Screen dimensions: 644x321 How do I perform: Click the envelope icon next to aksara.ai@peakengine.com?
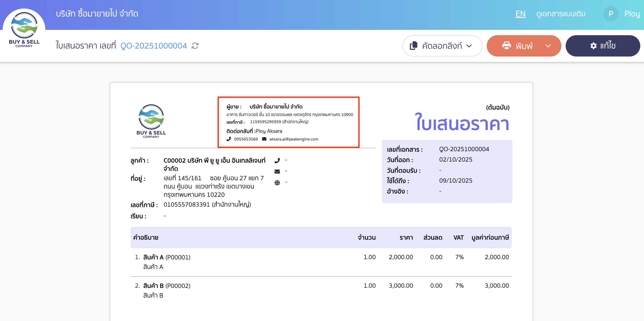coord(264,139)
